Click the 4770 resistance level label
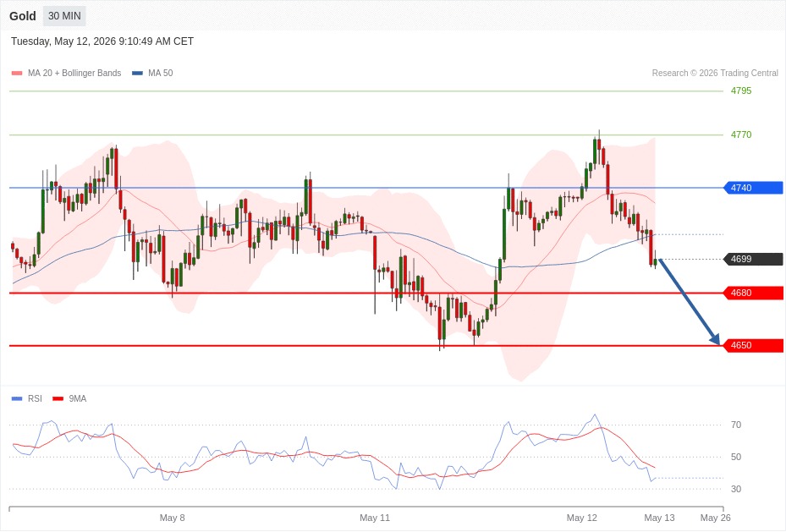The image size is (786, 532). (x=741, y=134)
